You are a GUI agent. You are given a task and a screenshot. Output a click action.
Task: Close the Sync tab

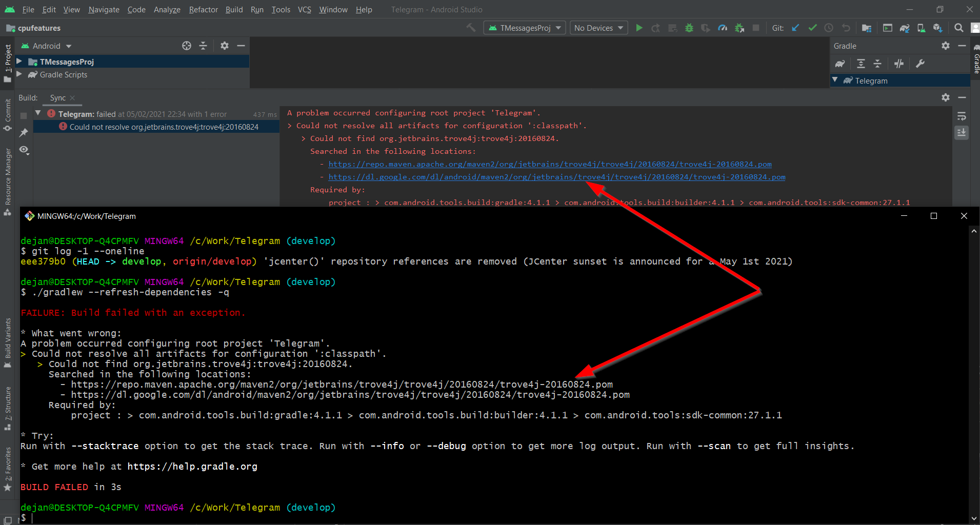click(x=72, y=97)
